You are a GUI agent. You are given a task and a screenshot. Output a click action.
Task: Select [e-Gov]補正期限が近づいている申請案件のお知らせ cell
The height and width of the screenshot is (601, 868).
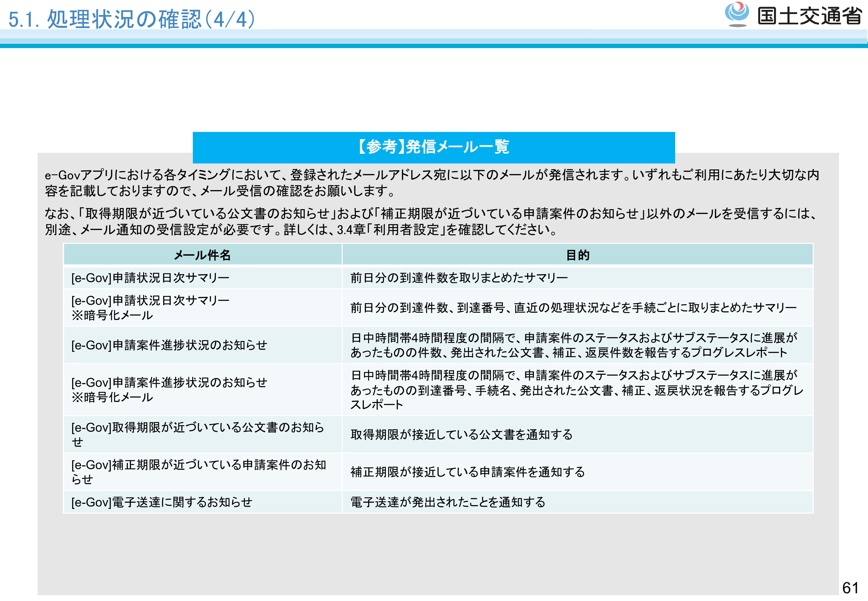[198, 471]
